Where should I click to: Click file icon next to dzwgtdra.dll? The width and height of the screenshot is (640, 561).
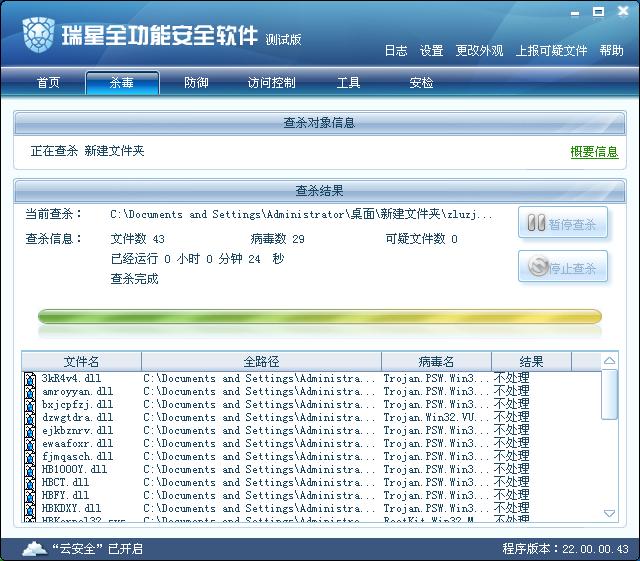tap(29, 418)
